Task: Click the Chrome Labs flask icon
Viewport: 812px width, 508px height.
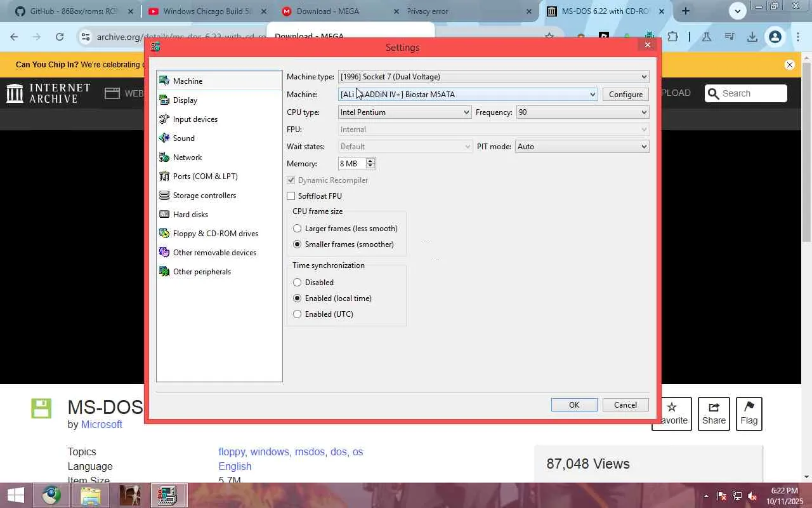Action: pyautogui.click(x=706, y=37)
